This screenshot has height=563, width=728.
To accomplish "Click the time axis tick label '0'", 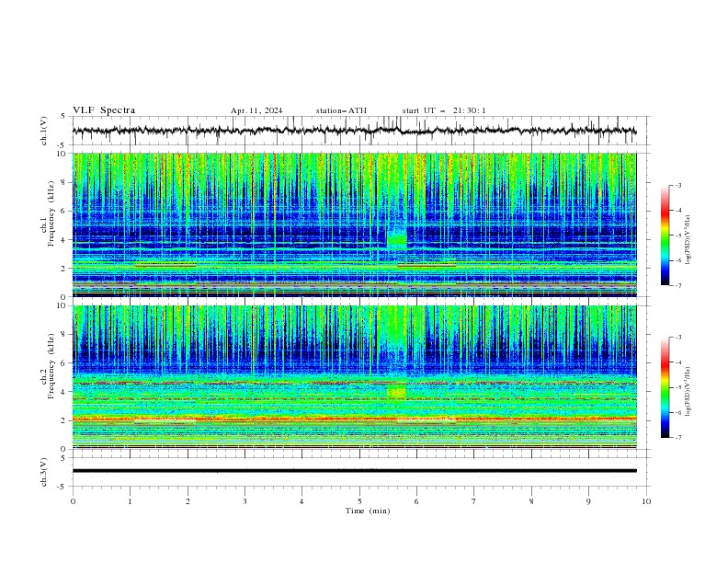I will 73,501.
